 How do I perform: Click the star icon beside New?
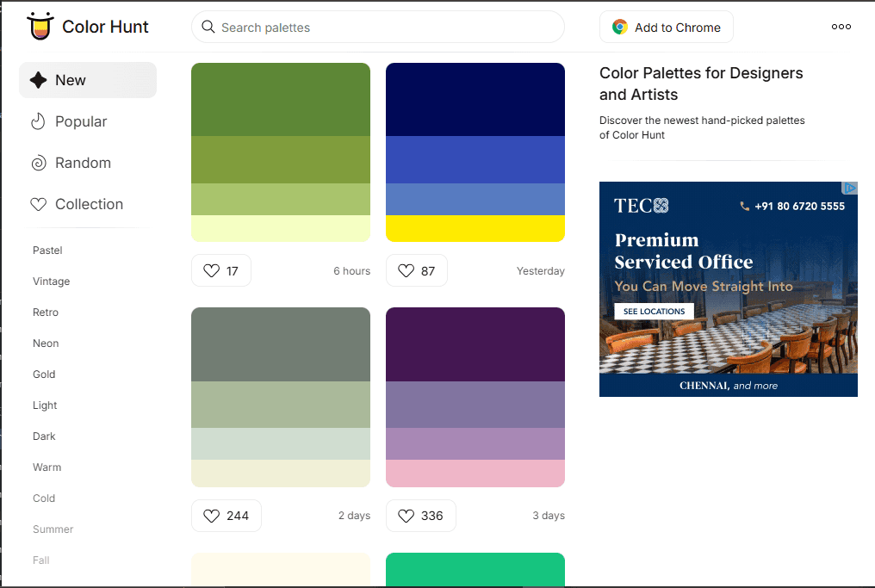[x=38, y=80]
